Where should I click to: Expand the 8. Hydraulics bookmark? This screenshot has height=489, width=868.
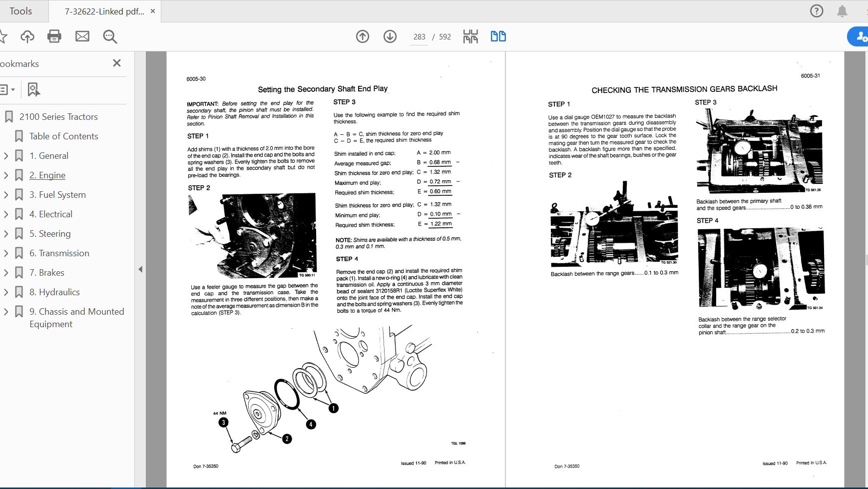pos(6,292)
